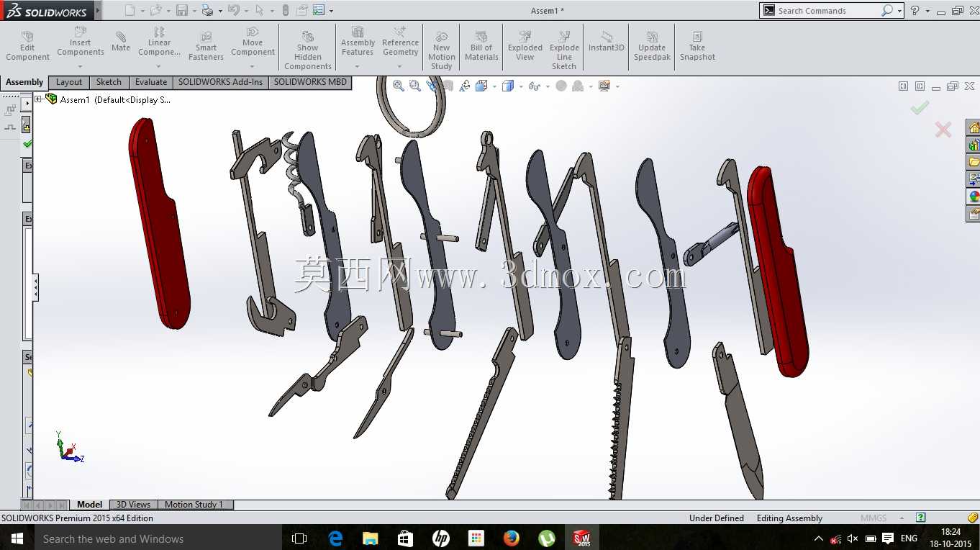Open the SOLIDWORKS MBD tab
This screenshot has height=550, width=980.
tap(310, 82)
